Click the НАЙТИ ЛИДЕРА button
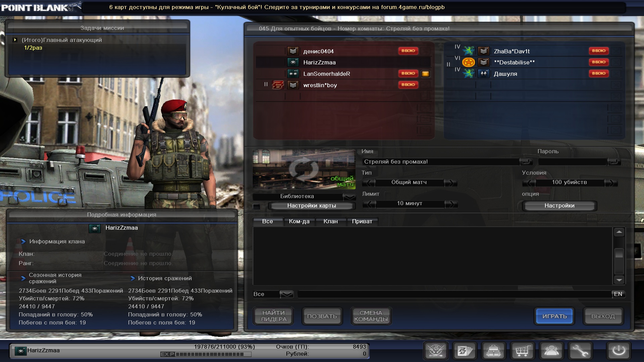Screen dimensions: 644x362 click(274, 316)
